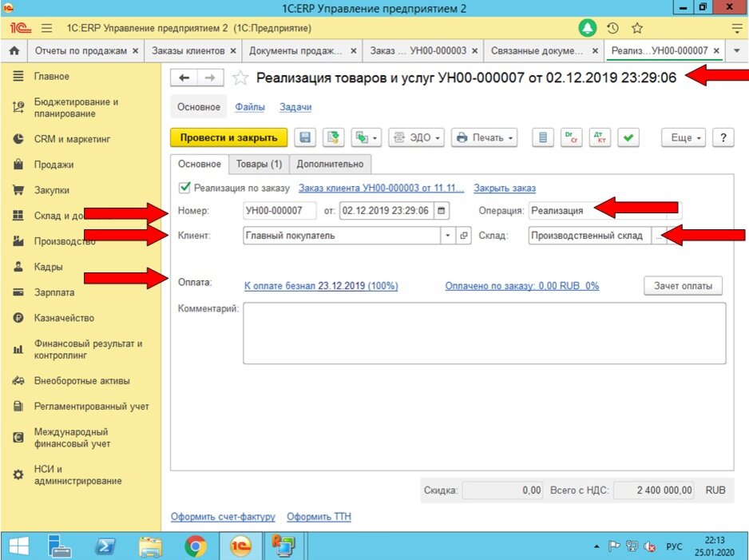749x560 pixels.
Task: Show Dr/Cr international accounting entries
Action: (x=571, y=137)
